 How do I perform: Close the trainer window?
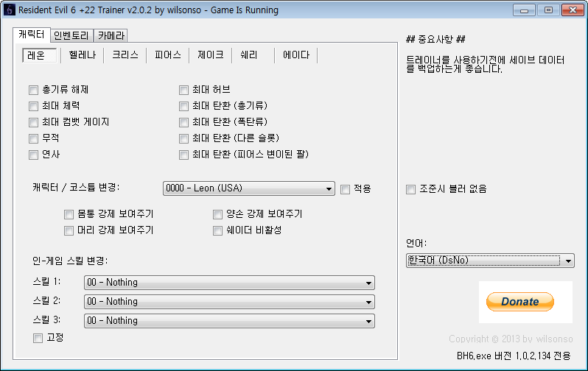573,10
